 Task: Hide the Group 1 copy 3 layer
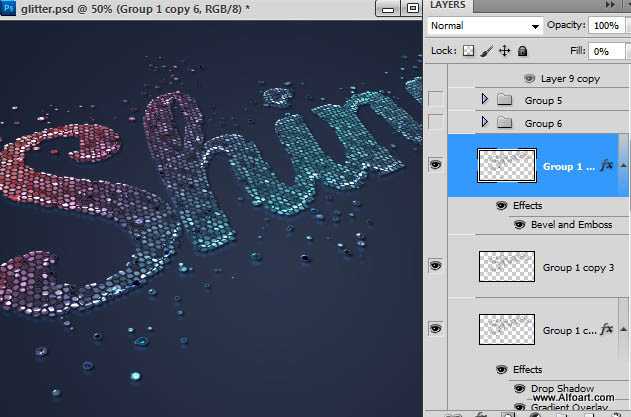[x=435, y=265]
